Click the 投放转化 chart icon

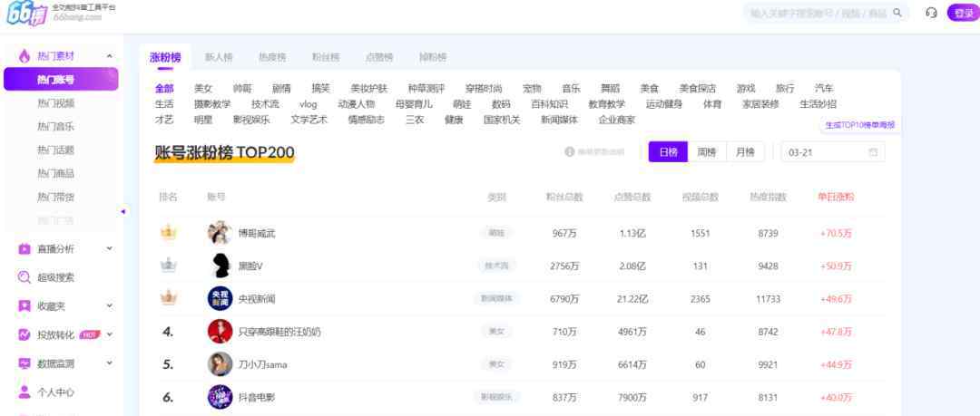click(x=24, y=334)
